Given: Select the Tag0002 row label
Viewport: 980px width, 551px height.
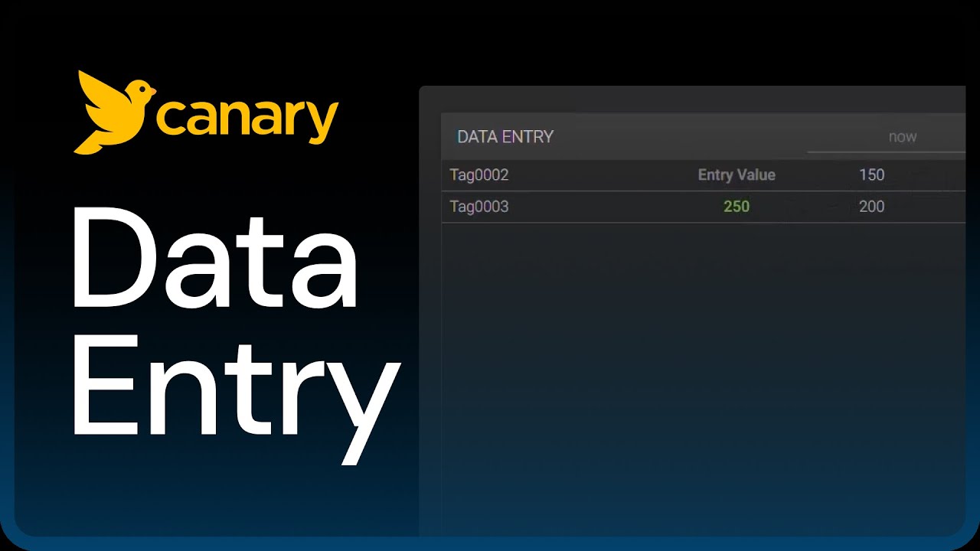Looking at the screenshot, I should tap(479, 175).
